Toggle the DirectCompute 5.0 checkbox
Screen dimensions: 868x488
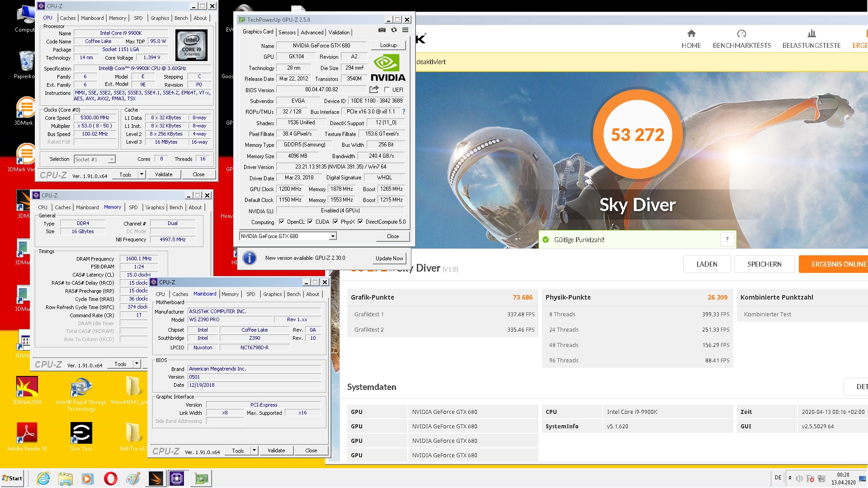[360, 222]
